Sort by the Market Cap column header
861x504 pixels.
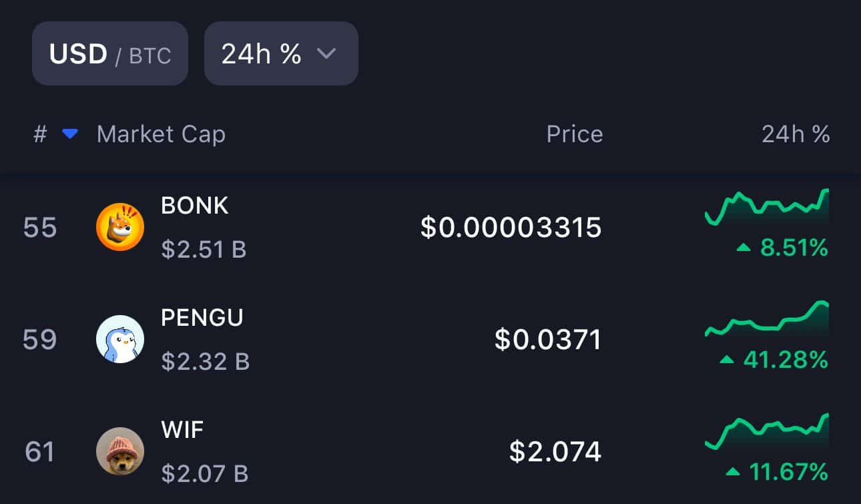click(161, 134)
